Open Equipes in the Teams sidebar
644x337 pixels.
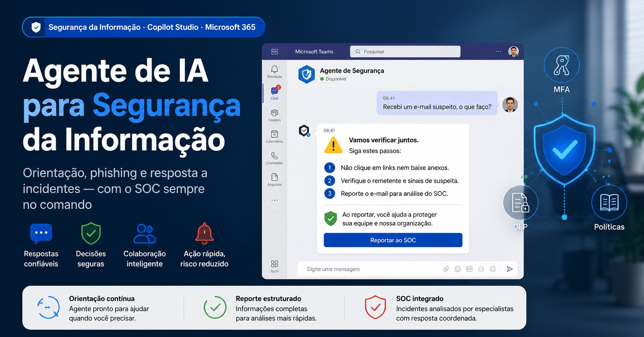[x=274, y=115]
